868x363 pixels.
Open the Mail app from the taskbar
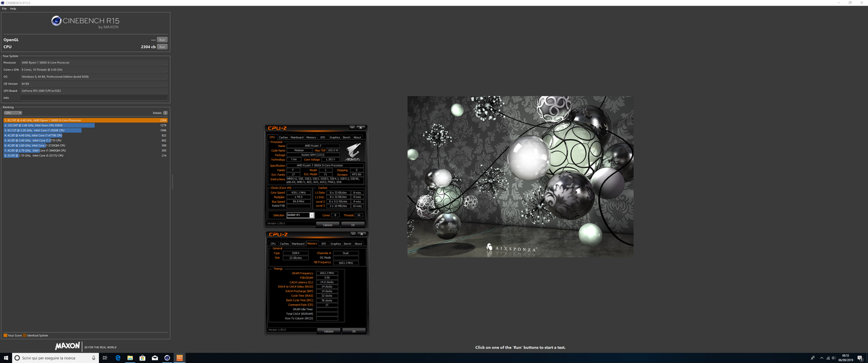point(155,358)
